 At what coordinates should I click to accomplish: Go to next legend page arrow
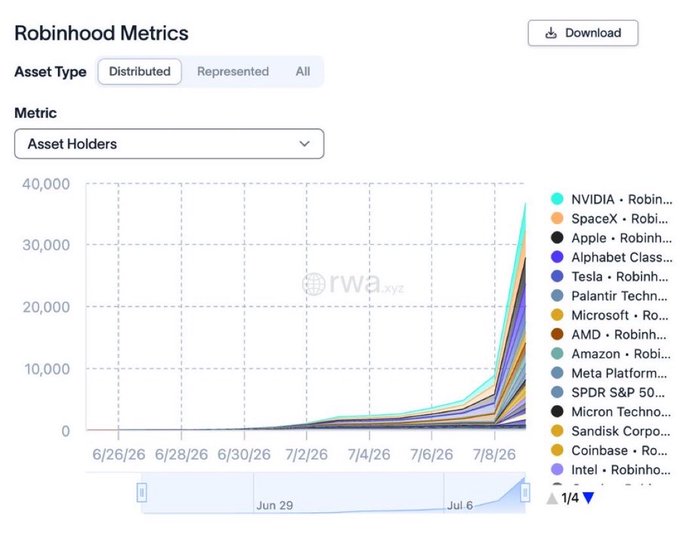coord(588,497)
